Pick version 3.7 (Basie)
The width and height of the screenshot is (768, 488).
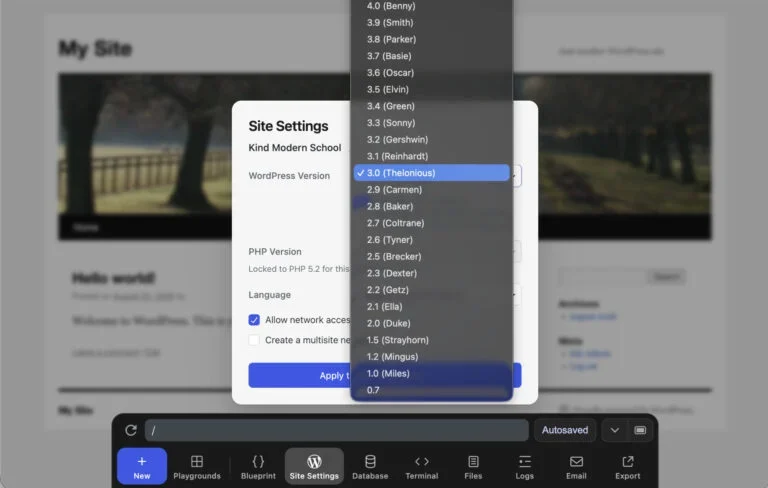432,56
